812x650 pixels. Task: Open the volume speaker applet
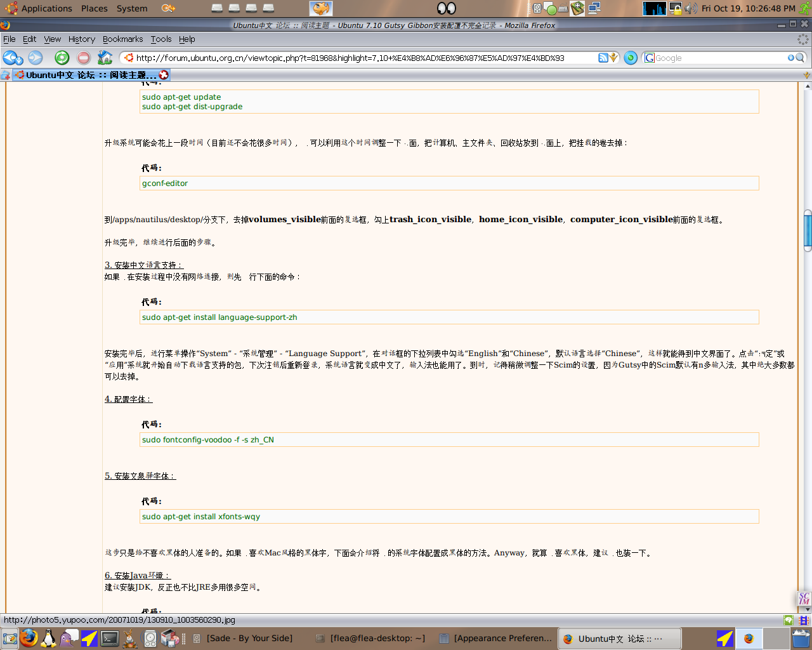[691, 8]
